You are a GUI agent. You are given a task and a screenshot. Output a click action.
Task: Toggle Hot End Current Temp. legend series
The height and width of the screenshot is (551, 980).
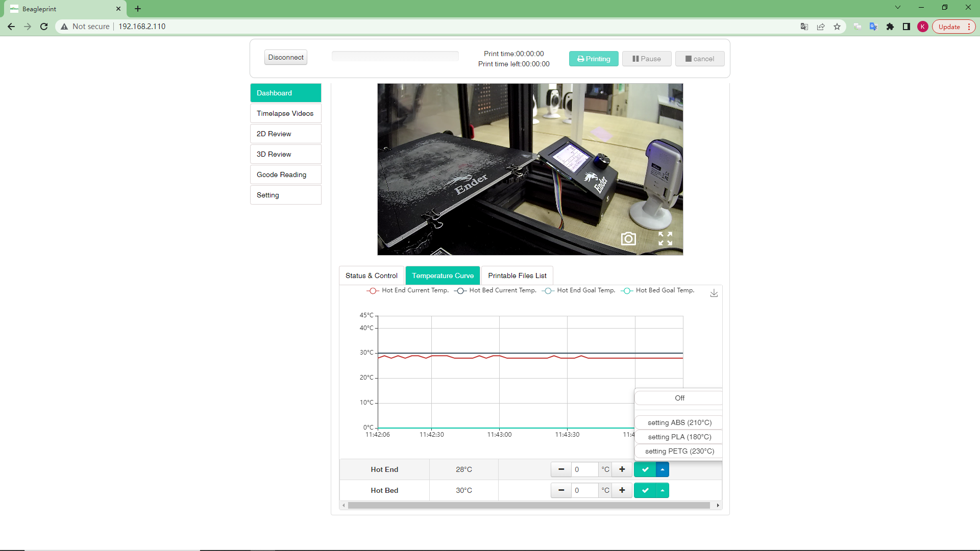[x=408, y=290]
